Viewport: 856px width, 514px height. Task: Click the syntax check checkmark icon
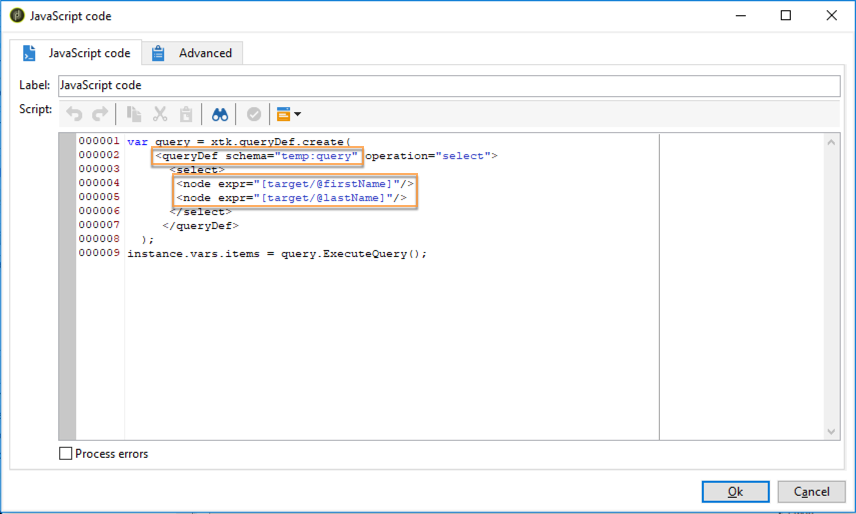(x=254, y=114)
